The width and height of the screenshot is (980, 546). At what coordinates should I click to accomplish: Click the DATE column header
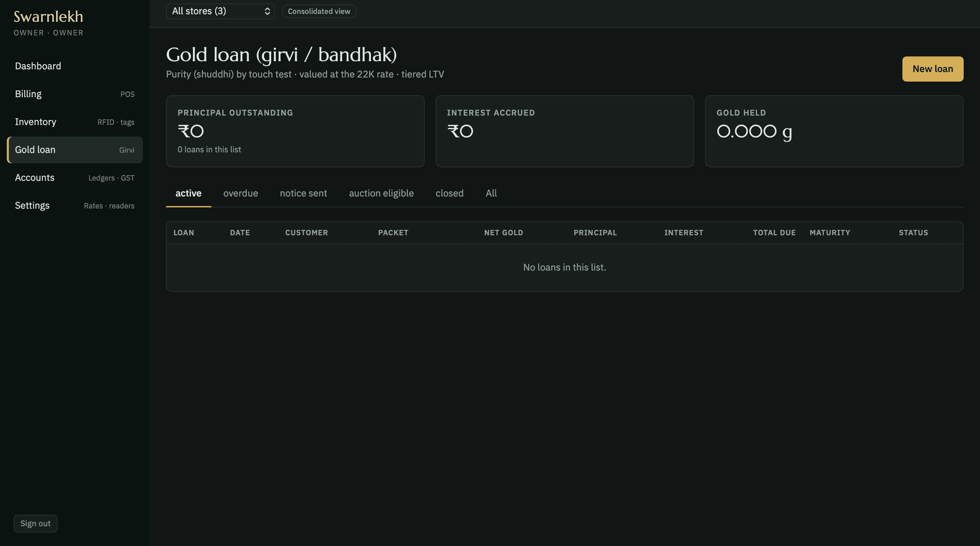click(240, 233)
